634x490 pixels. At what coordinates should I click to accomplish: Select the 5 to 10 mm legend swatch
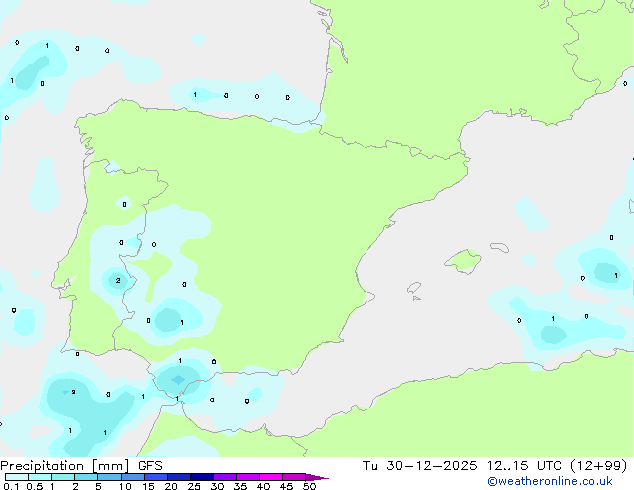click(x=109, y=477)
